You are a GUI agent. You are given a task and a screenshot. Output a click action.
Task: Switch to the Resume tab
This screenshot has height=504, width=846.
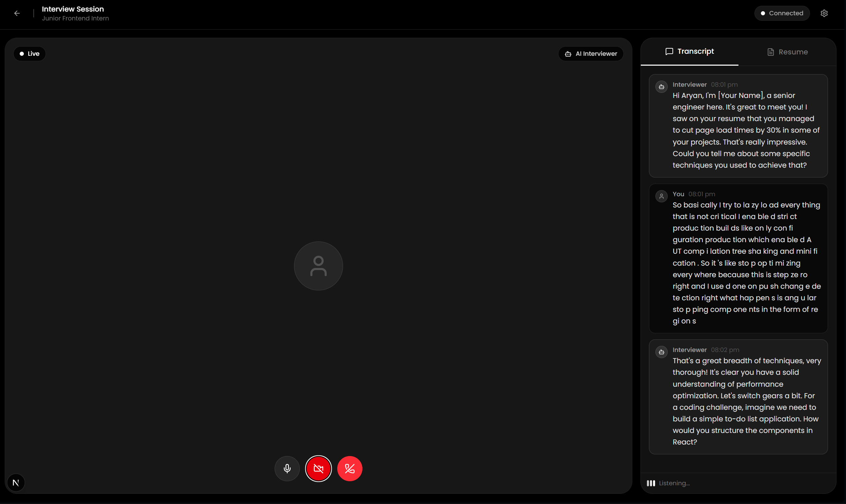coord(787,52)
